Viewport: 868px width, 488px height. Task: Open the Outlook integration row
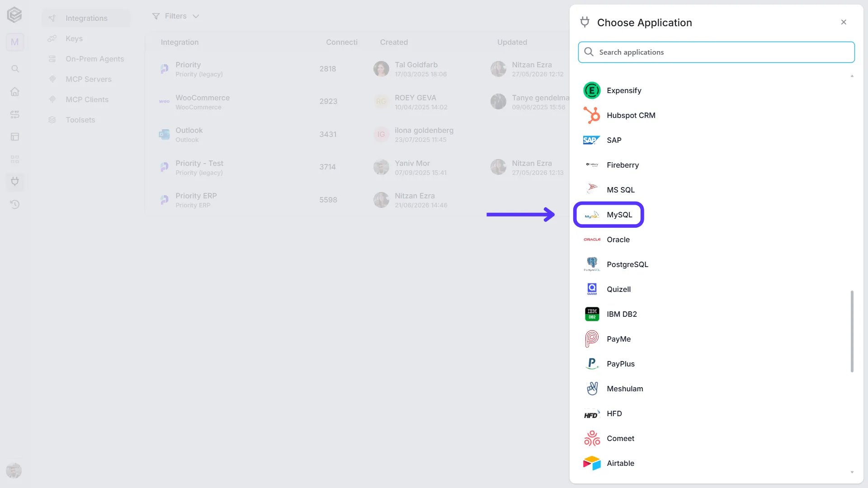pyautogui.click(x=357, y=135)
